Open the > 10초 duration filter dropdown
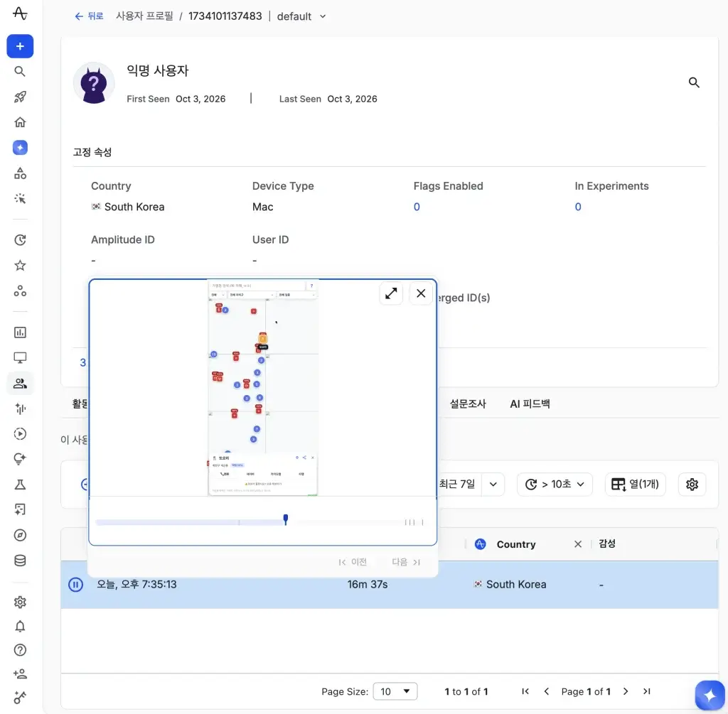The width and height of the screenshot is (728, 714). 555,485
